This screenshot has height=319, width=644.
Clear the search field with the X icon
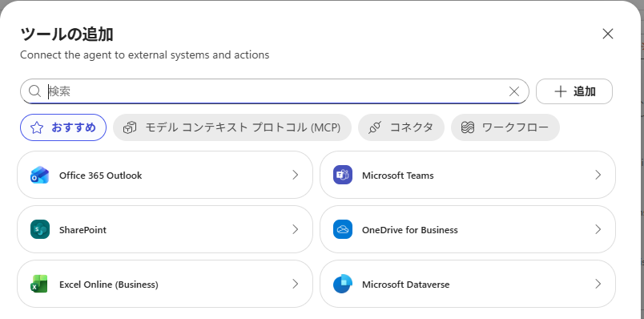point(514,91)
